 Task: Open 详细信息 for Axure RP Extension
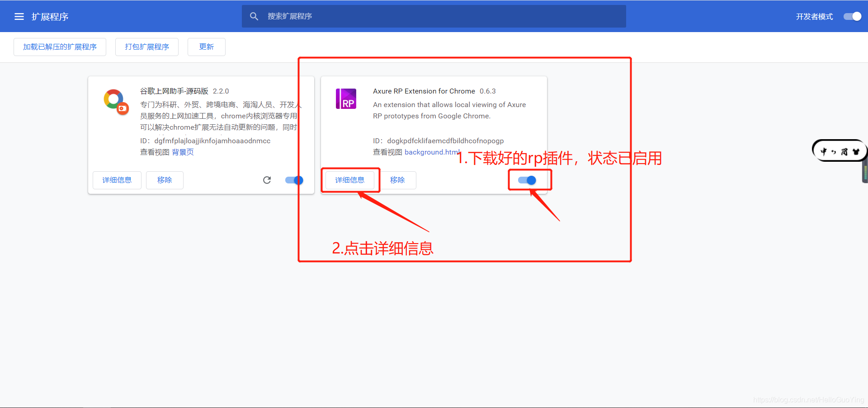coord(350,180)
